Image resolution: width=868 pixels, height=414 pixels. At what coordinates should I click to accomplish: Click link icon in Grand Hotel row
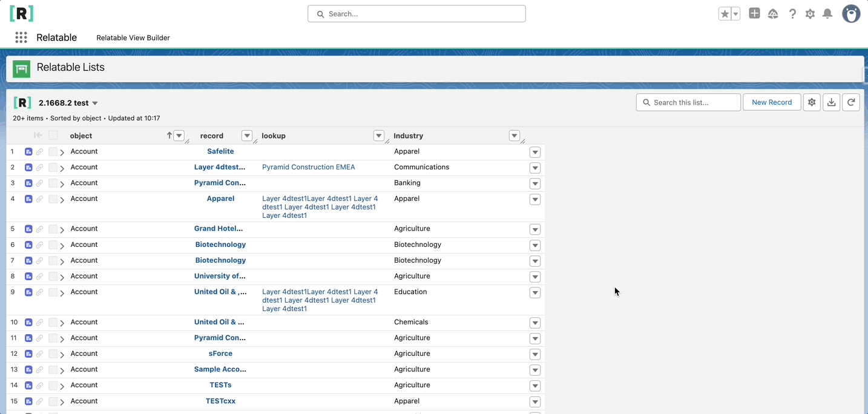coord(39,229)
